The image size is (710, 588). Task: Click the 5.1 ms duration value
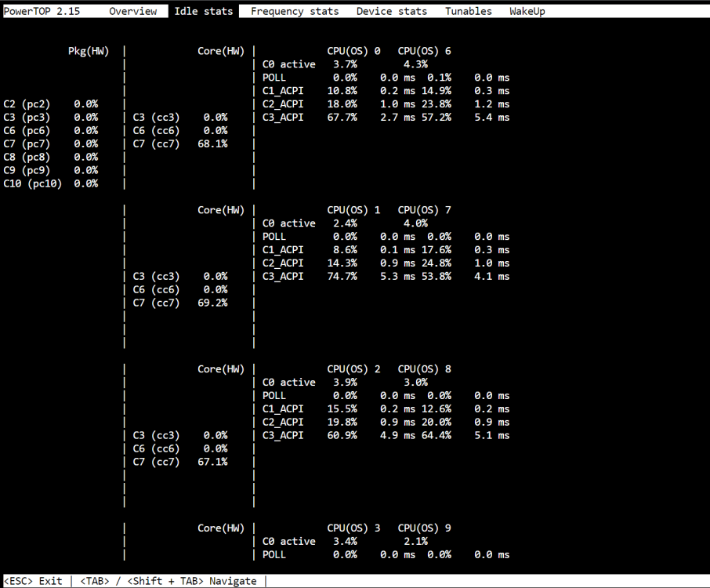click(491, 435)
